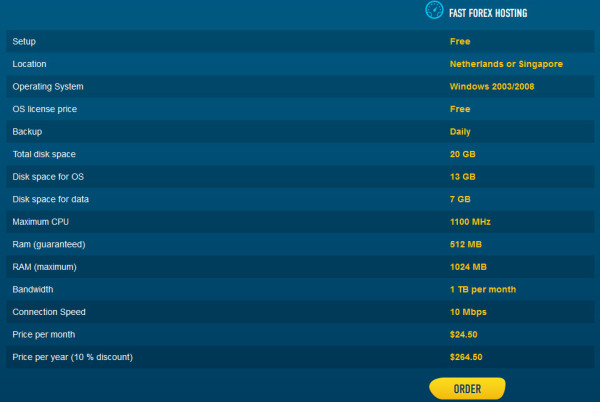Select the Total disk space label
Image resolution: width=600 pixels, height=402 pixels.
pyautogui.click(x=44, y=154)
